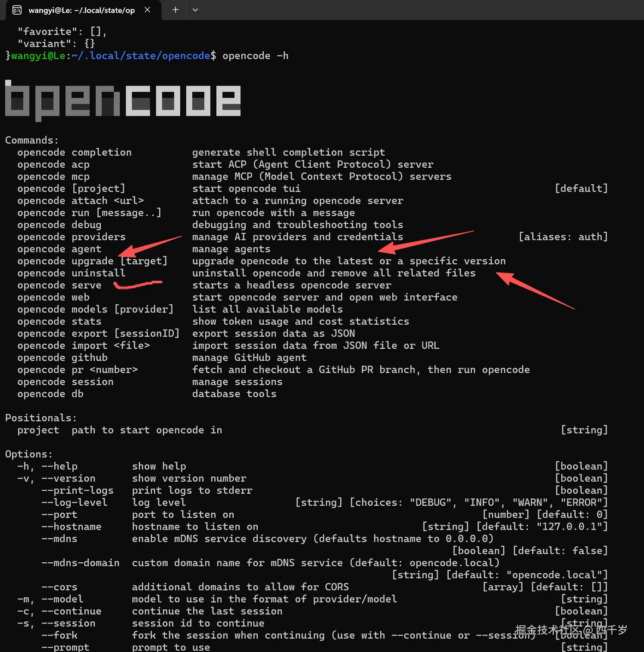Image resolution: width=644 pixels, height=652 pixels.
Task: Click the 'opencode github' command entry
Action: coord(62,357)
